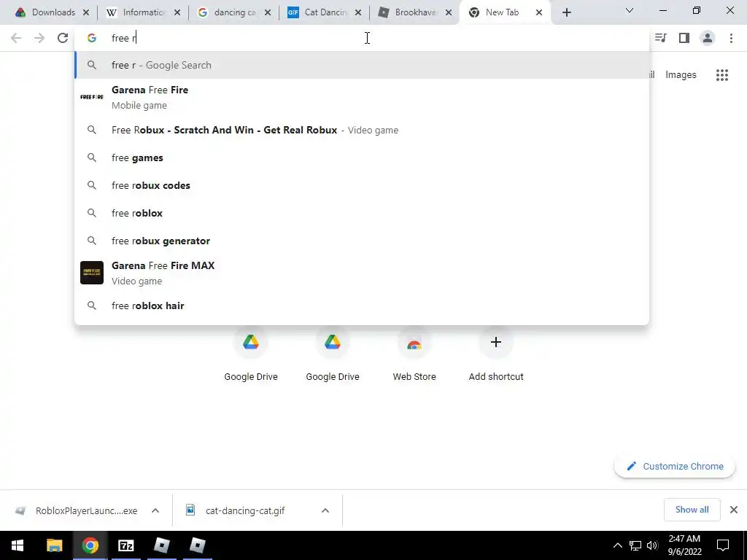Reload the page with the refresh icon

(x=63, y=38)
